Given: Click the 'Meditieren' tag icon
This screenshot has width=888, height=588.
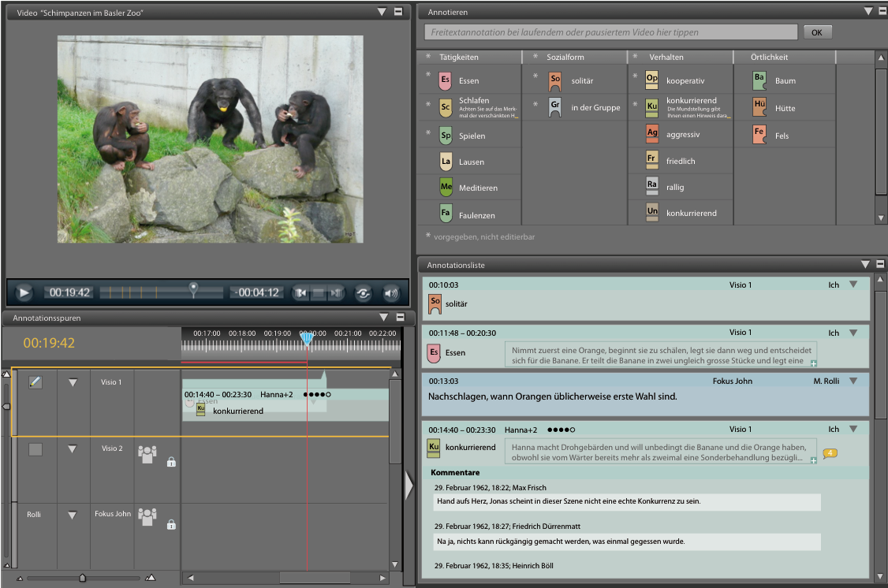Looking at the screenshot, I should pos(446,188).
